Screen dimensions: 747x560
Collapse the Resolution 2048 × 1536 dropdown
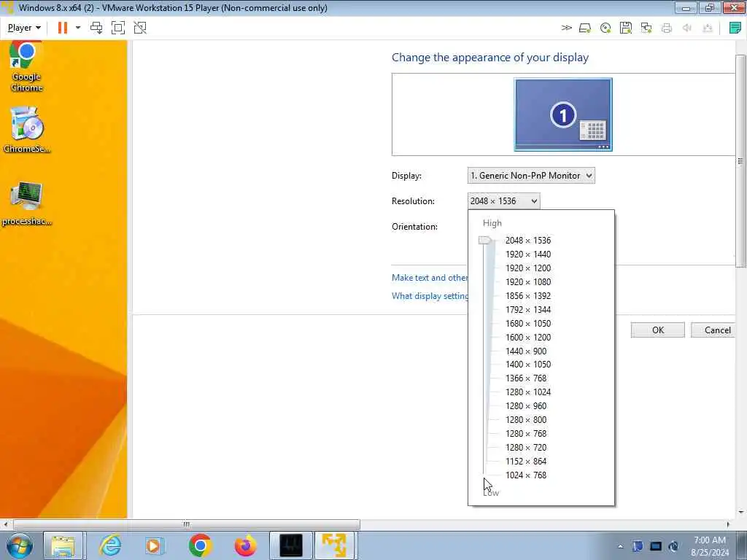point(503,201)
